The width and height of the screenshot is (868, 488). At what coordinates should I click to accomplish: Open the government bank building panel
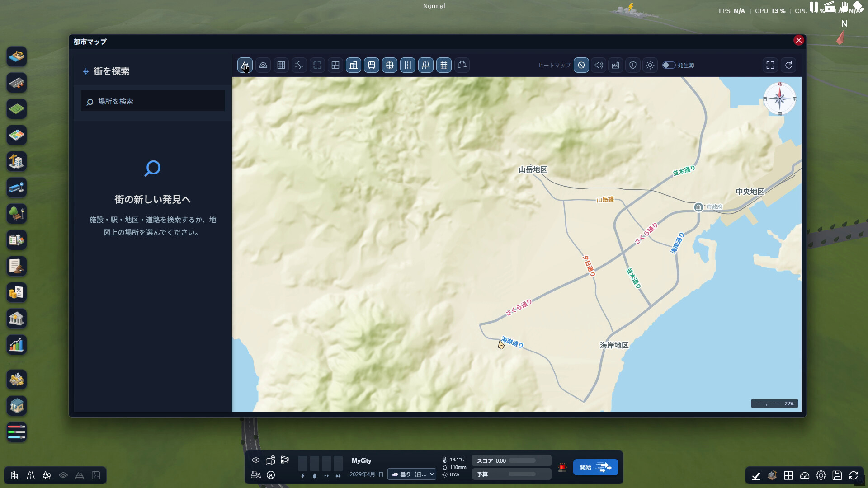(x=17, y=319)
